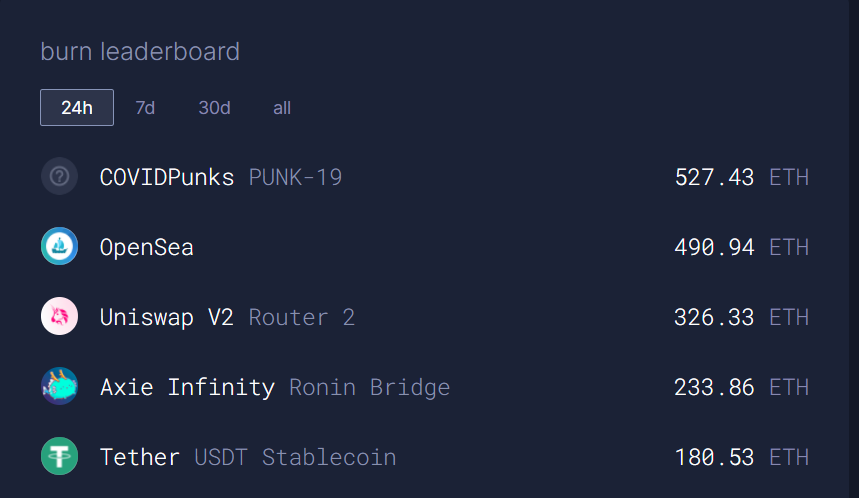The image size is (859, 498).
Task: Switch to the 7d time range
Action: [145, 108]
